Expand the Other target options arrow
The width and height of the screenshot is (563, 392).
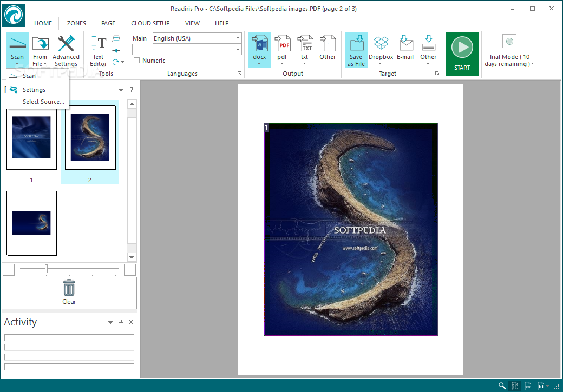(428, 64)
